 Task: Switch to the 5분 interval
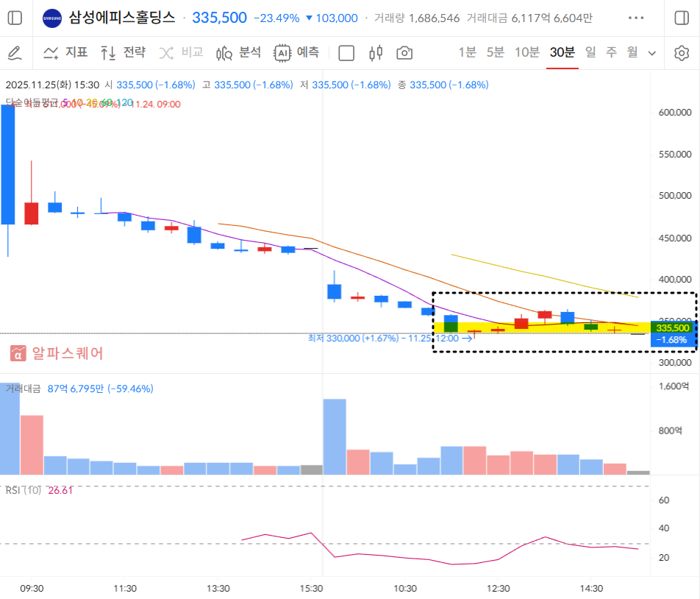coord(495,52)
